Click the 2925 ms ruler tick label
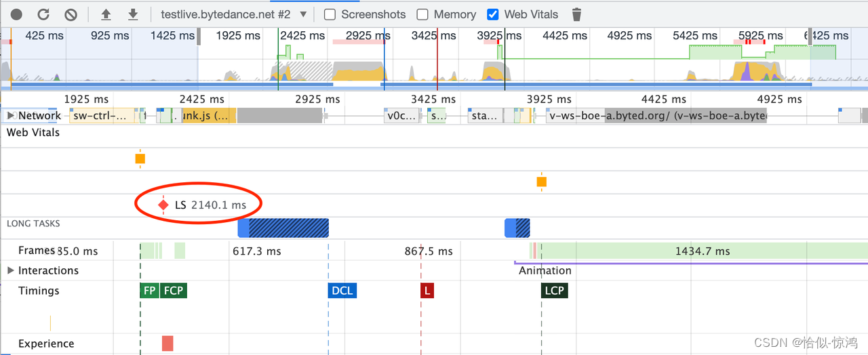The image size is (868, 355). pos(317,99)
